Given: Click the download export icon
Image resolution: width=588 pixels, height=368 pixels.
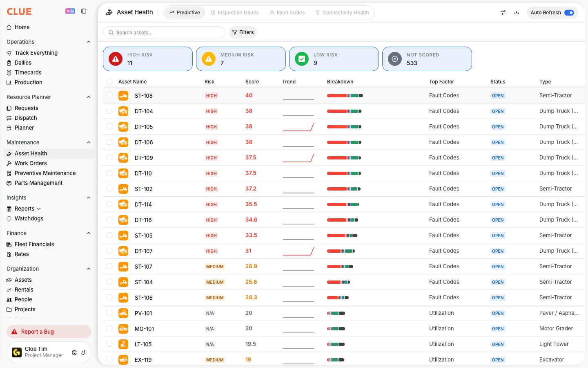Looking at the screenshot, I should point(517,13).
